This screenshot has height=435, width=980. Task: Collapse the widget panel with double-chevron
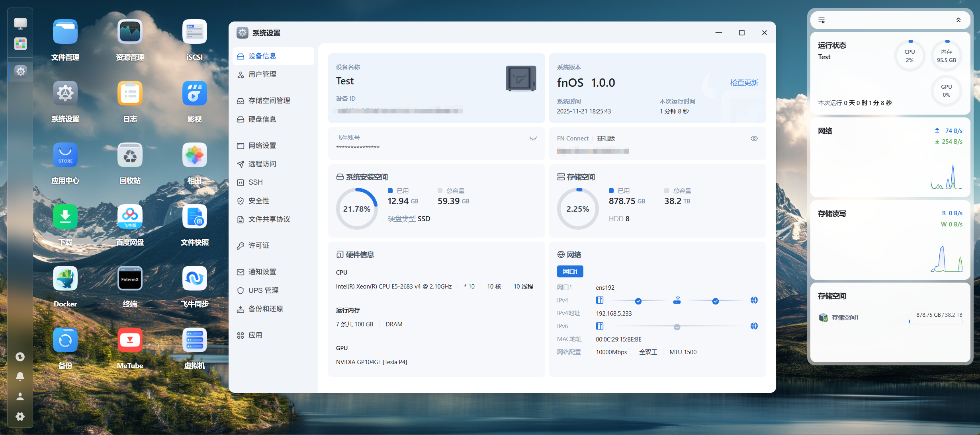(958, 20)
